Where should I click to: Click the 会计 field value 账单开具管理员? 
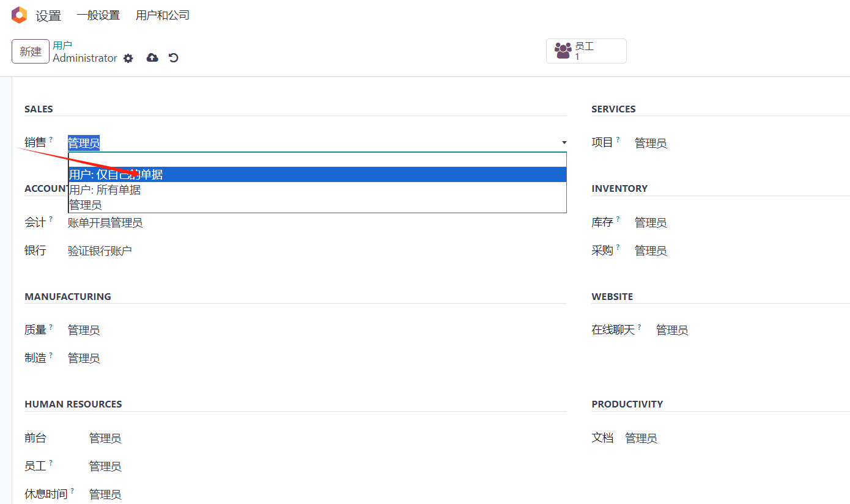click(105, 223)
